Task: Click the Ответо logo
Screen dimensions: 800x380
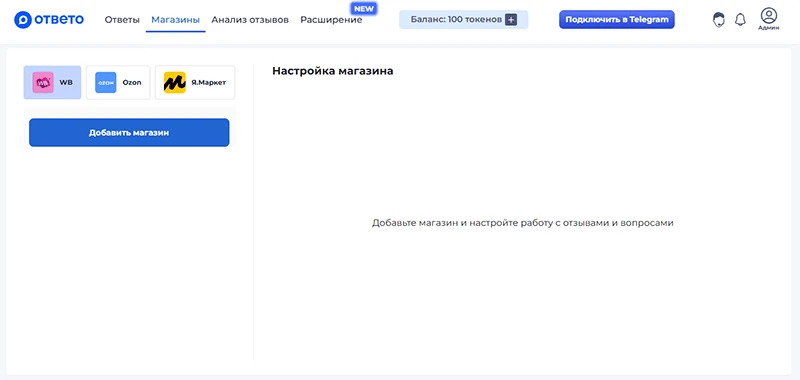Action: (49, 20)
